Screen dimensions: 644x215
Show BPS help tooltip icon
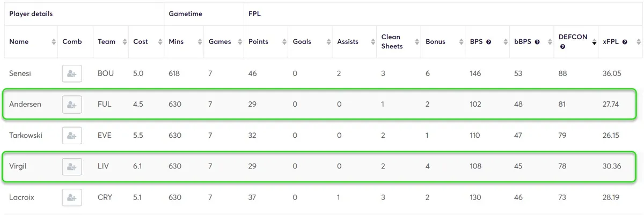click(489, 42)
